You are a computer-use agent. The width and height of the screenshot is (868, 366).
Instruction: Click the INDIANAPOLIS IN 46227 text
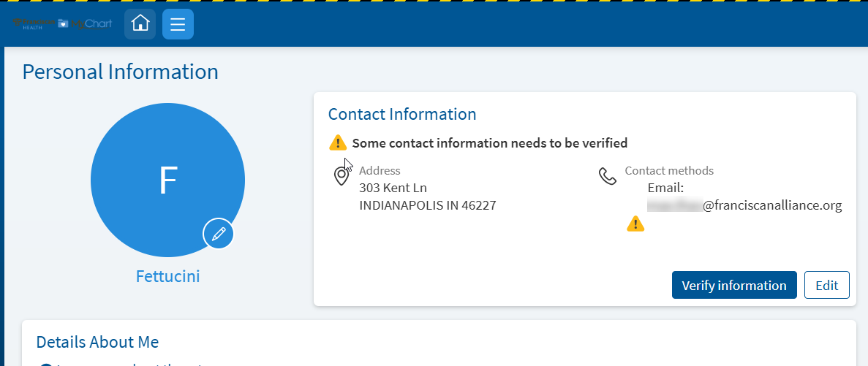(427, 206)
